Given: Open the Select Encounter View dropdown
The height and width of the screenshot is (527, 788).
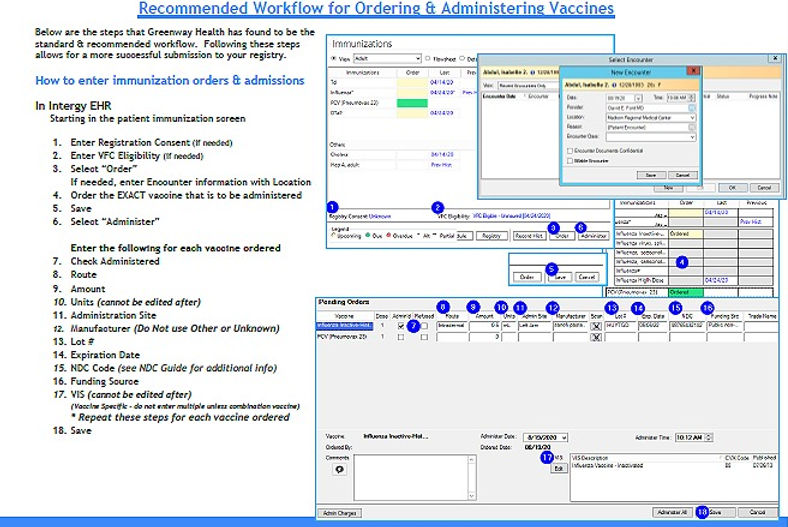Looking at the screenshot, I should click(528, 85).
